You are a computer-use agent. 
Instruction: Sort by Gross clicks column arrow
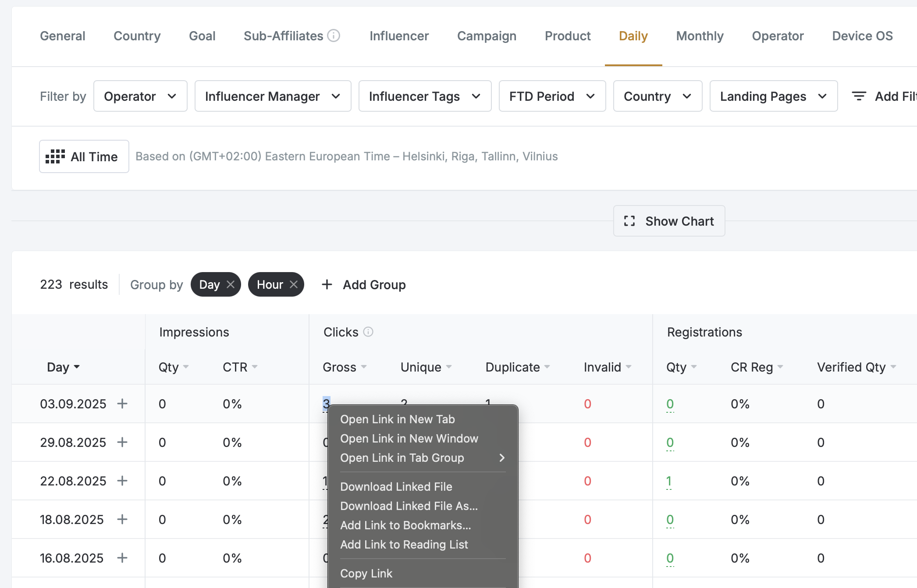pyautogui.click(x=364, y=367)
